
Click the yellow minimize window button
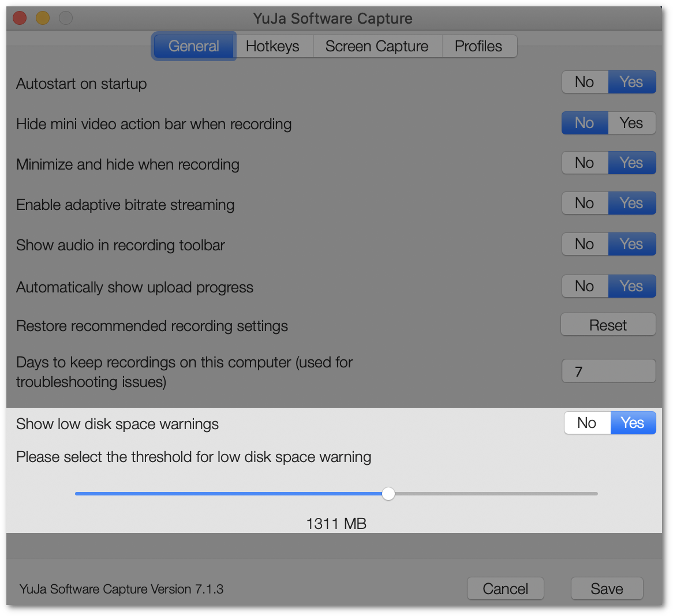tap(43, 18)
